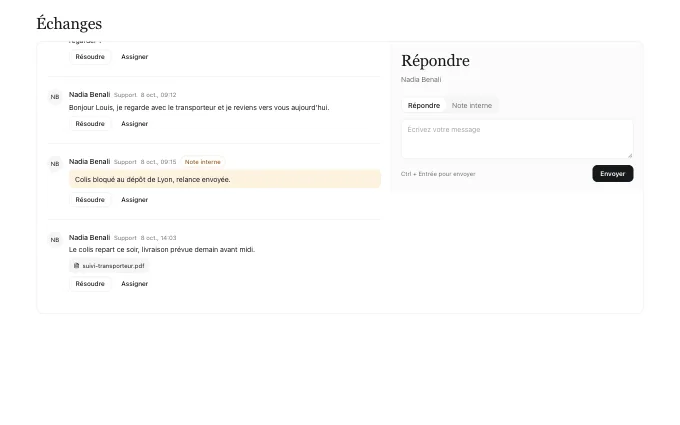The image size is (680, 425).
Task: Click the timestamp '8 oct., 09:15'
Action: coord(158,162)
